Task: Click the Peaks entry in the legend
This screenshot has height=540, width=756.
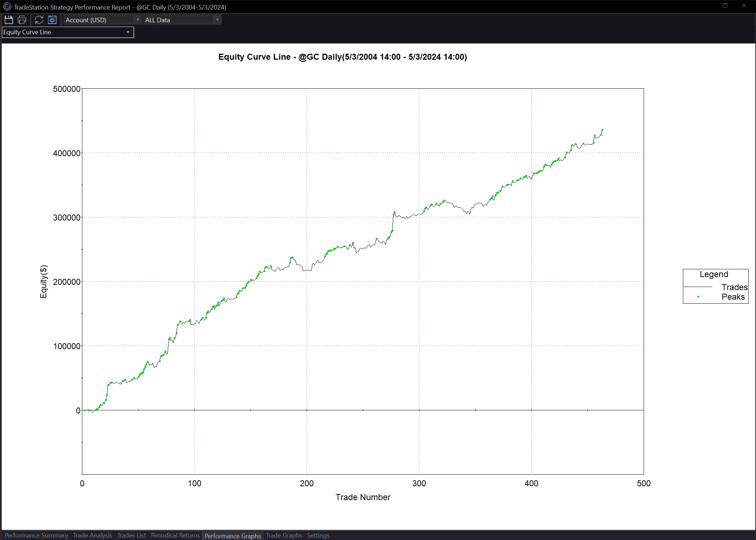Action: click(733, 297)
